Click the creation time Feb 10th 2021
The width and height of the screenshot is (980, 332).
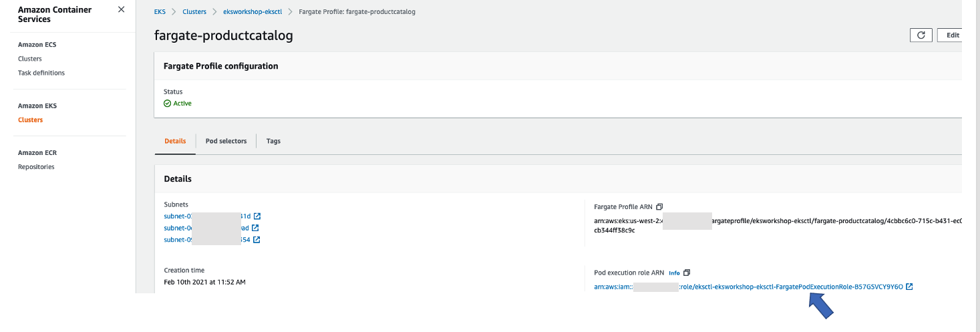pos(205,282)
